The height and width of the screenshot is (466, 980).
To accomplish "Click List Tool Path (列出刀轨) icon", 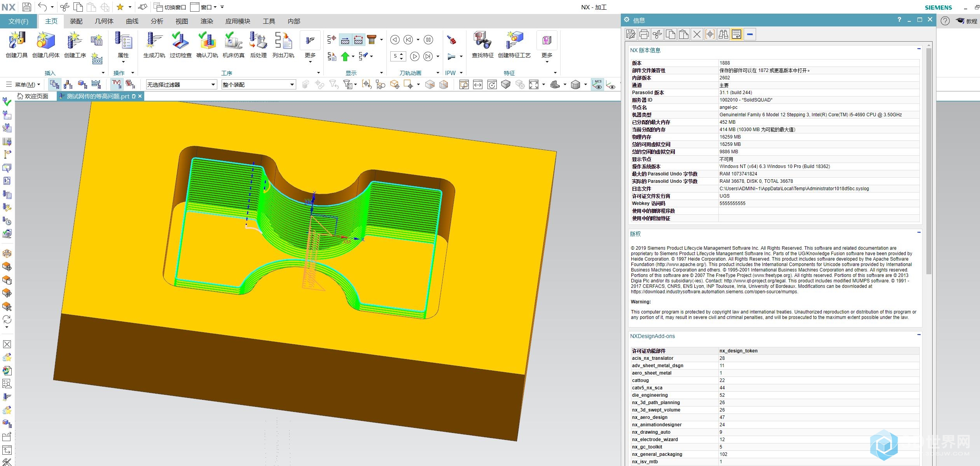I will (283, 40).
